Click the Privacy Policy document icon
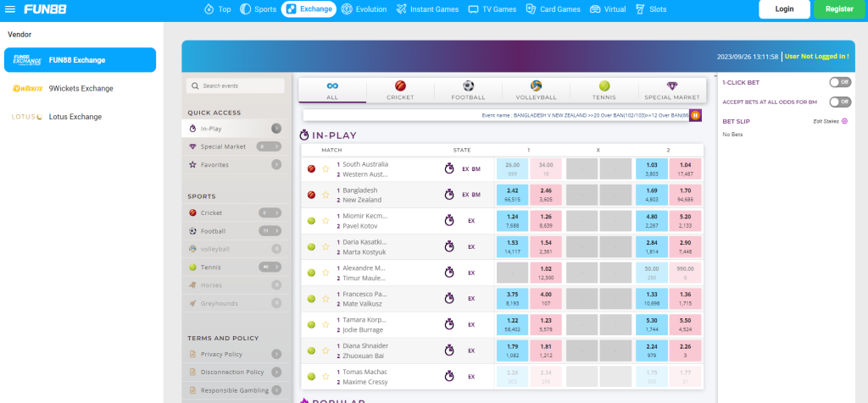Viewport: 868px width, 403px height. click(x=192, y=355)
